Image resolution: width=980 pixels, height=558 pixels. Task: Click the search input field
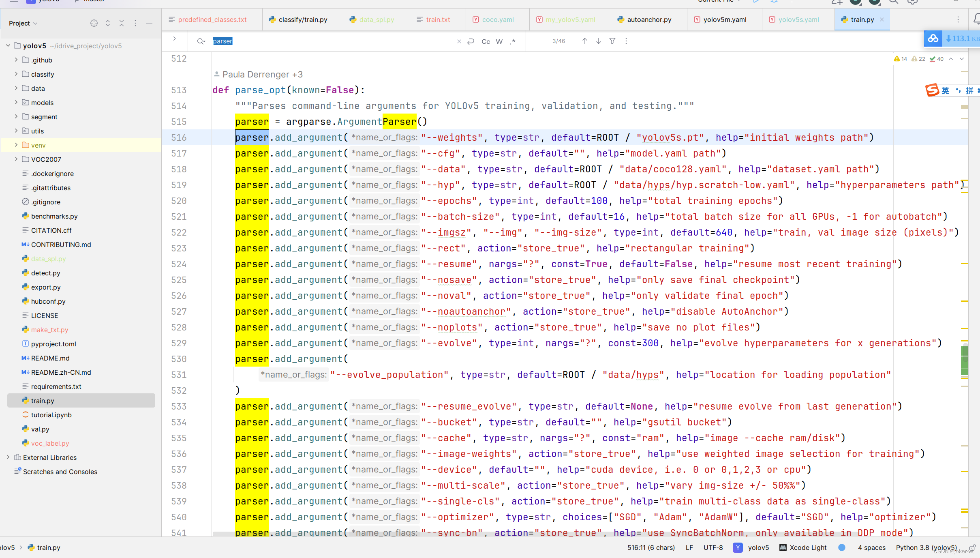[x=330, y=41]
